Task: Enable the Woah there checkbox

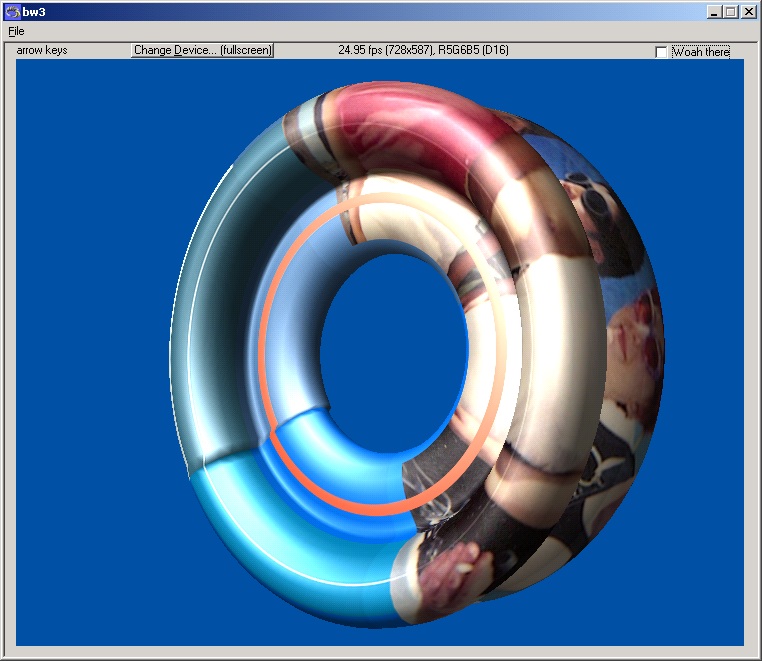Action: [661, 52]
